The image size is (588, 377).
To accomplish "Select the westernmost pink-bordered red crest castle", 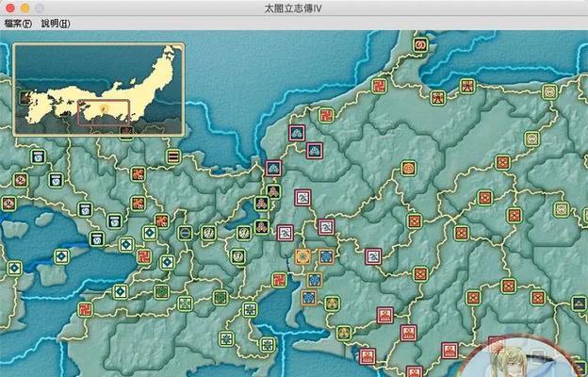I will [367, 356].
